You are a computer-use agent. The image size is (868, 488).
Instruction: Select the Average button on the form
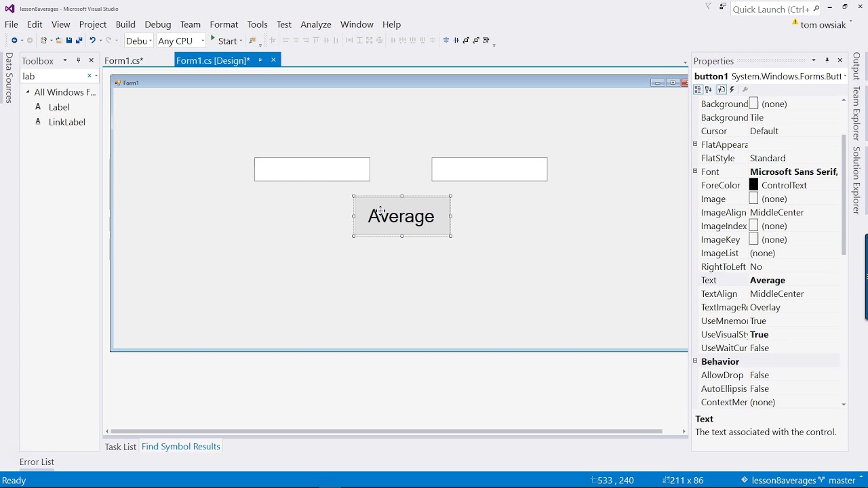[x=402, y=216]
